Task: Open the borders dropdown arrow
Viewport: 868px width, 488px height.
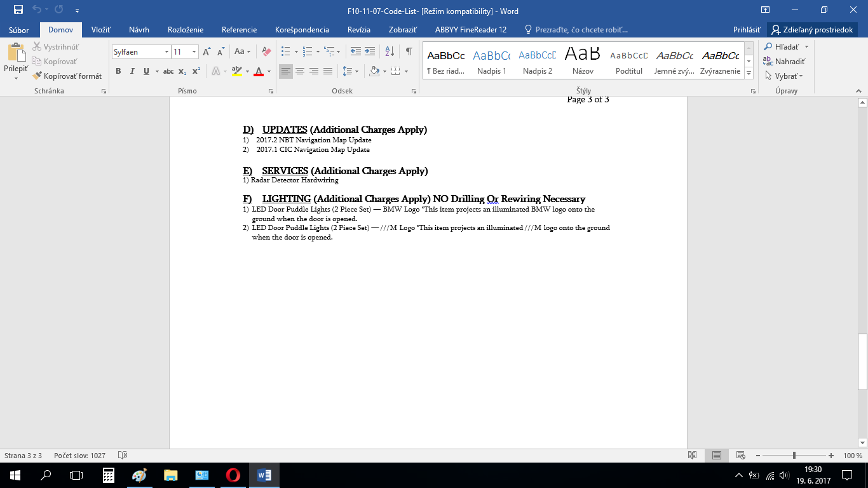Action: tap(405, 71)
